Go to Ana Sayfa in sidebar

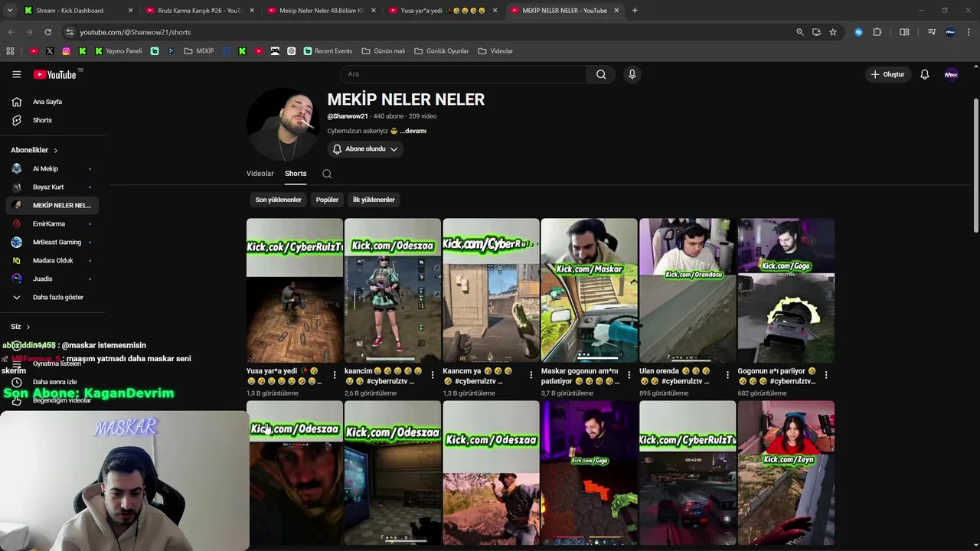[x=51, y=102]
